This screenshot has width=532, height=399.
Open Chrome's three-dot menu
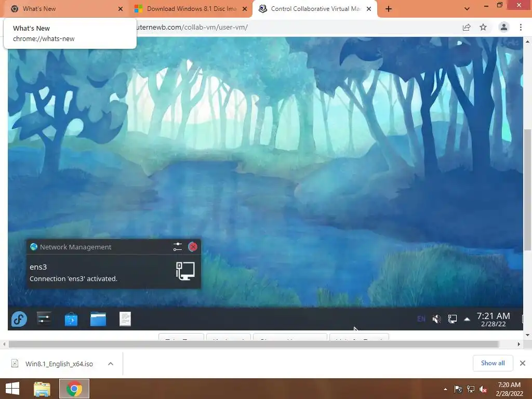(521, 27)
